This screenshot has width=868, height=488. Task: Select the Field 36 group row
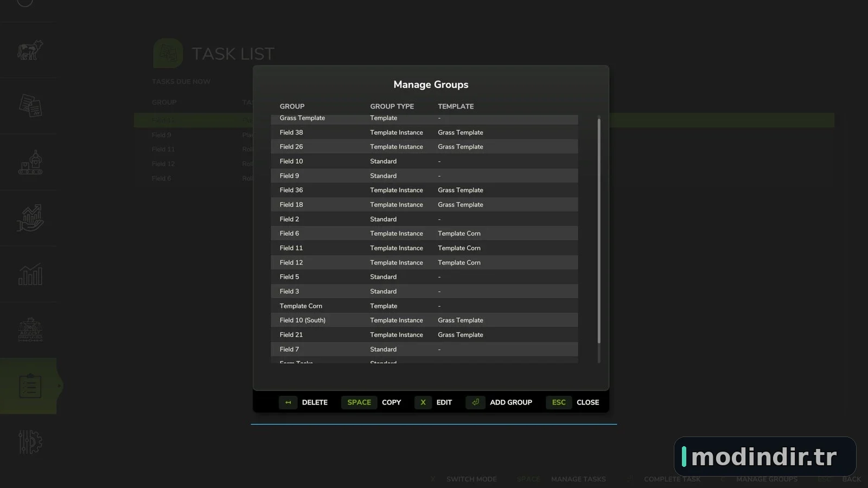(424, 190)
